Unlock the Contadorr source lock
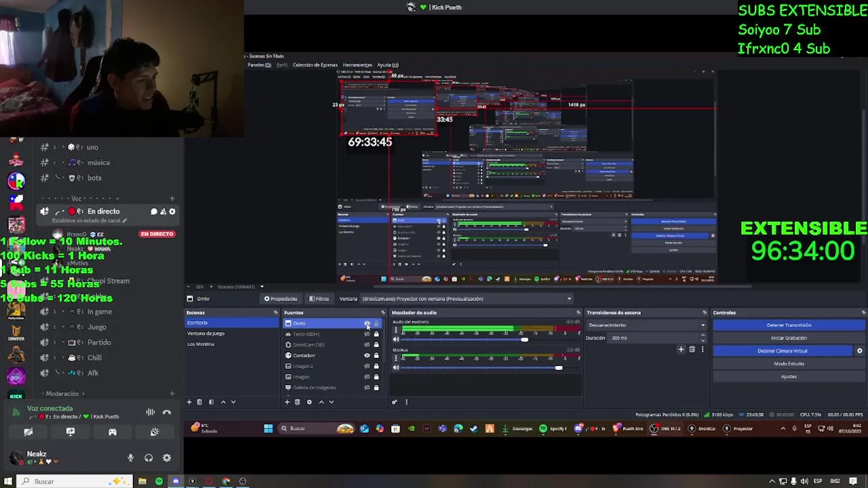The width and height of the screenshot is (868, 488). pos(376,356)
